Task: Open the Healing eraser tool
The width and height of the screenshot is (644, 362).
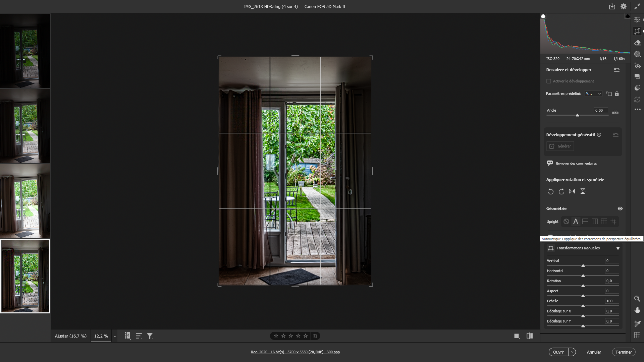Action: (x=637, y=43)
